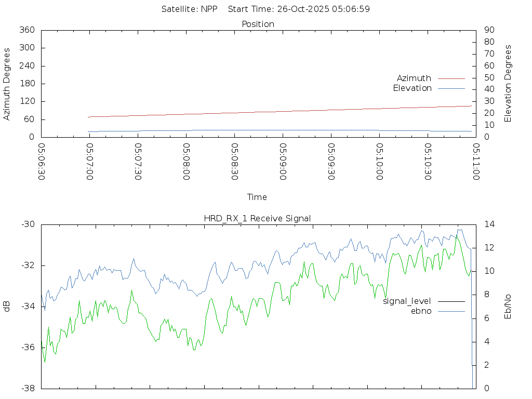
Task: Select the 05:09:00 time axis tick label
Action: (283, 162)
